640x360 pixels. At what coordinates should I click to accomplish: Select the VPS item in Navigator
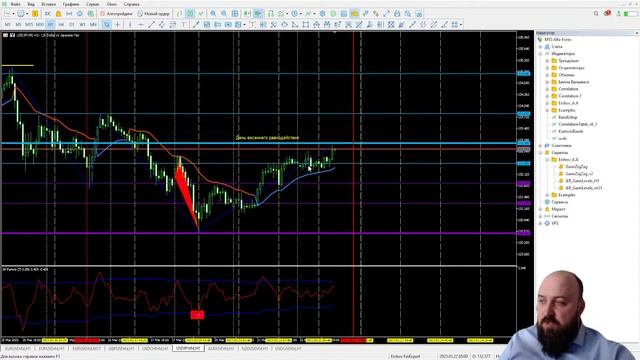(555, 223)
